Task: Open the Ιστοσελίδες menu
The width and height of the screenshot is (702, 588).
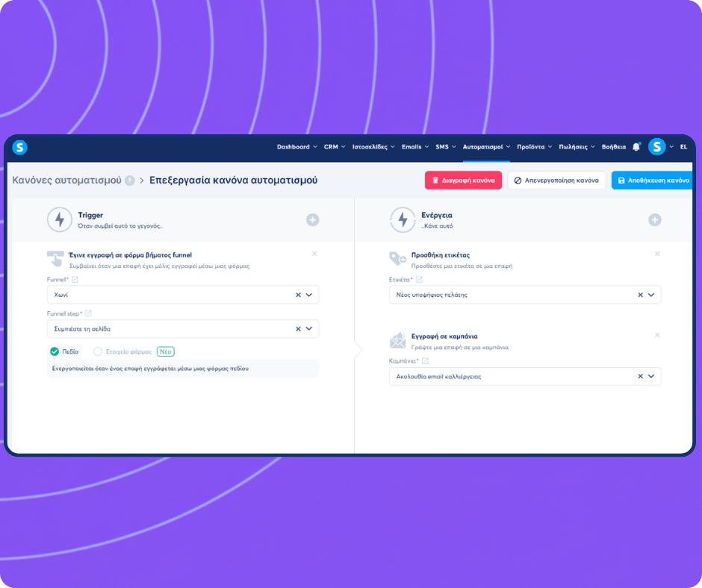Action: click(373, 147)
